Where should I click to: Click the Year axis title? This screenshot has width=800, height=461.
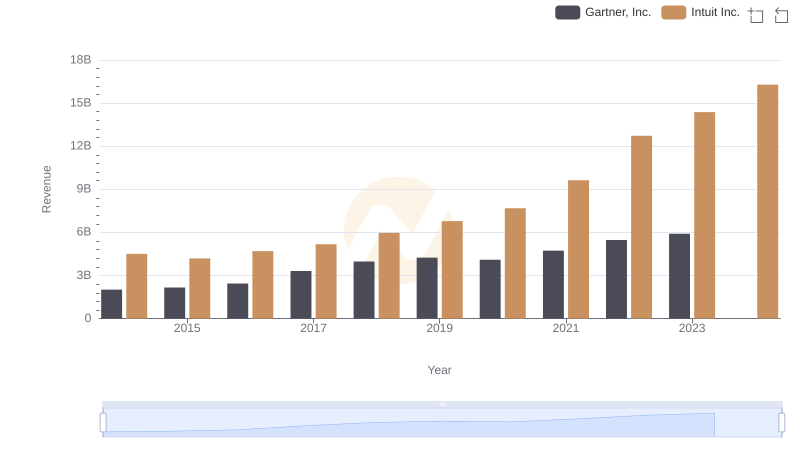tap(439, 370)
